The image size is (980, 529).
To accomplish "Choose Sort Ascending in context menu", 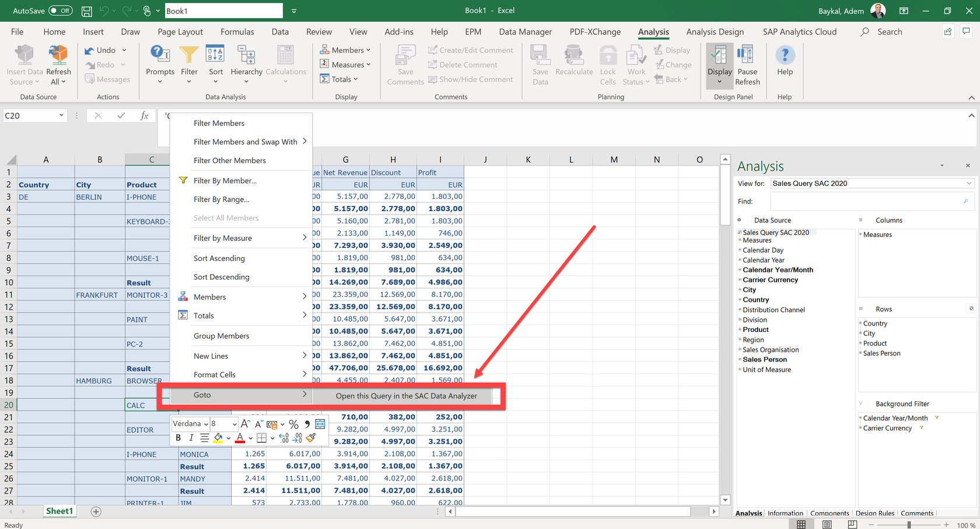I will pyautogui.click(x=219, y=258).
